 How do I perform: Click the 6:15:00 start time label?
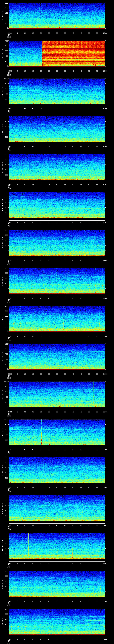pyautogui.click(x=9, y=71)
